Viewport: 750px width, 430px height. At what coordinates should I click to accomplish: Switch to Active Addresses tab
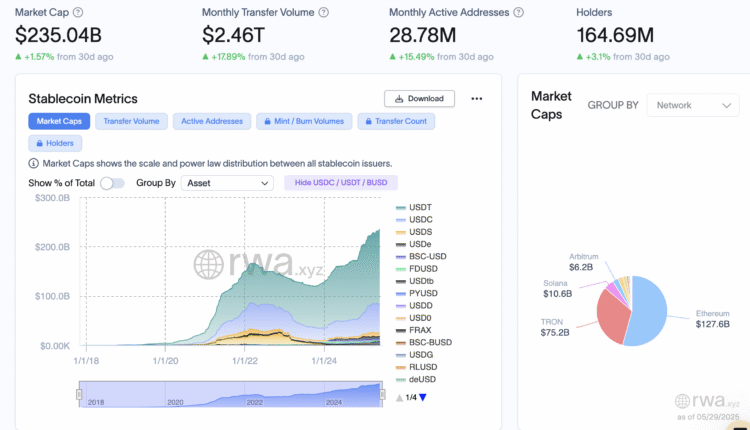coord(212,121)
